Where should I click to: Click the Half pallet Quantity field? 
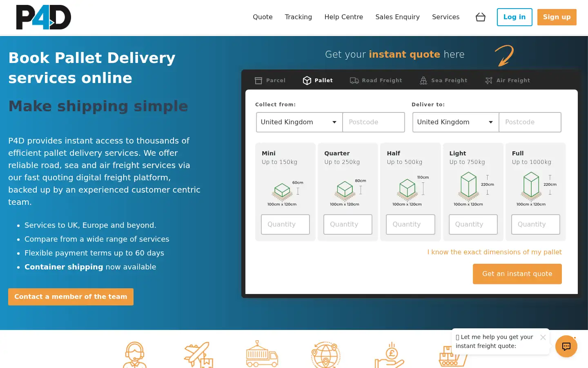tap(410, 224)
